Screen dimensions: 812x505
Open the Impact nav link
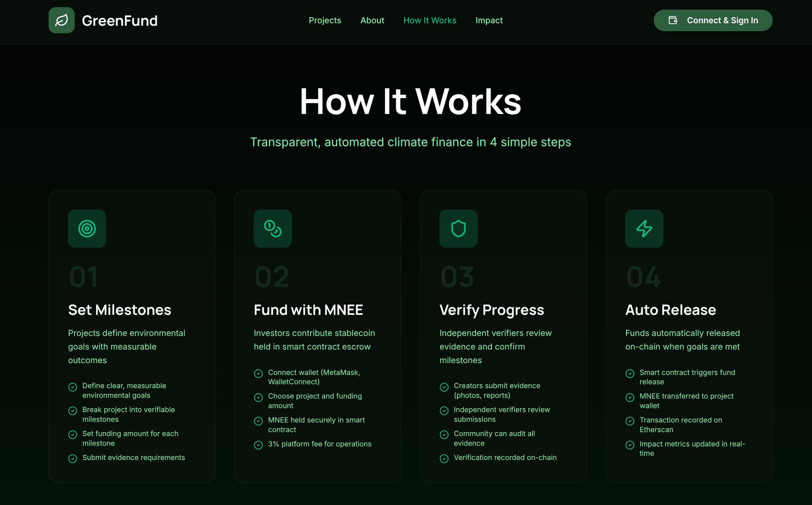point(489,20)
